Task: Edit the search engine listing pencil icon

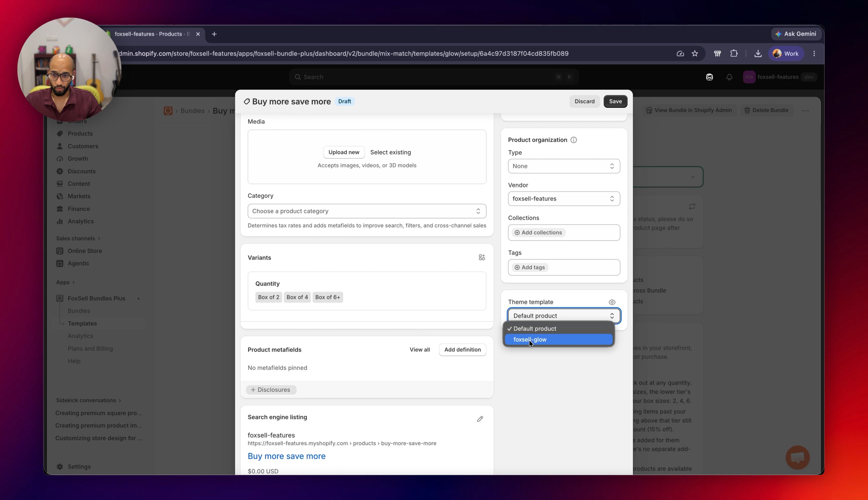Action: (480, 419)
